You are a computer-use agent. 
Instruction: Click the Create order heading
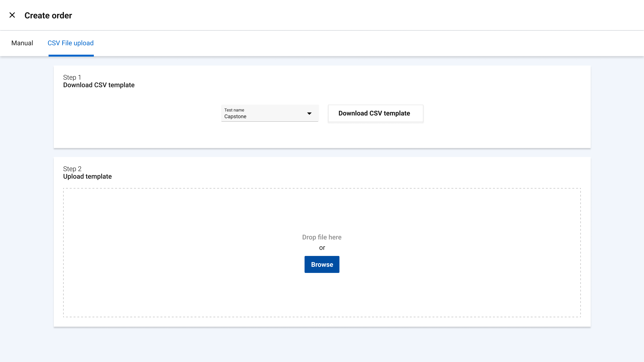(x=48, y=15)
